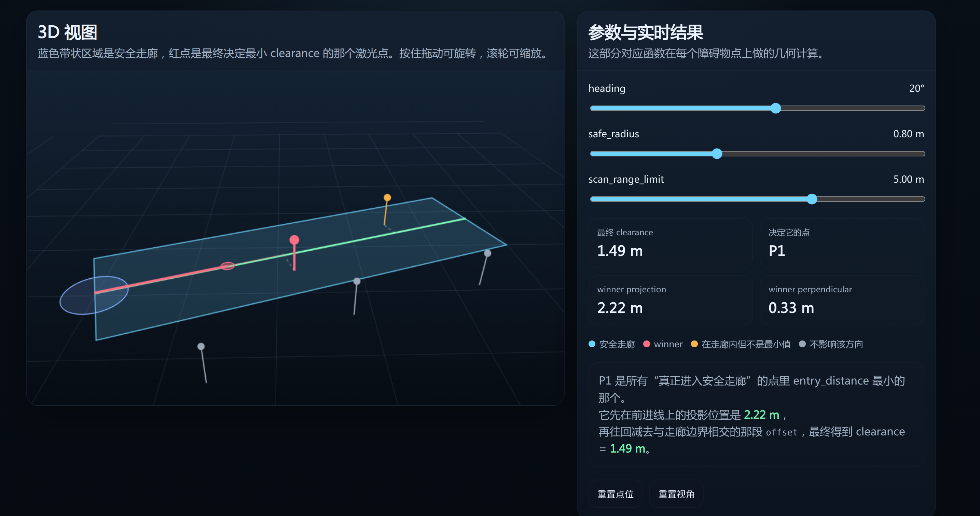Click the heading slider handle

[x=775, y=108]
